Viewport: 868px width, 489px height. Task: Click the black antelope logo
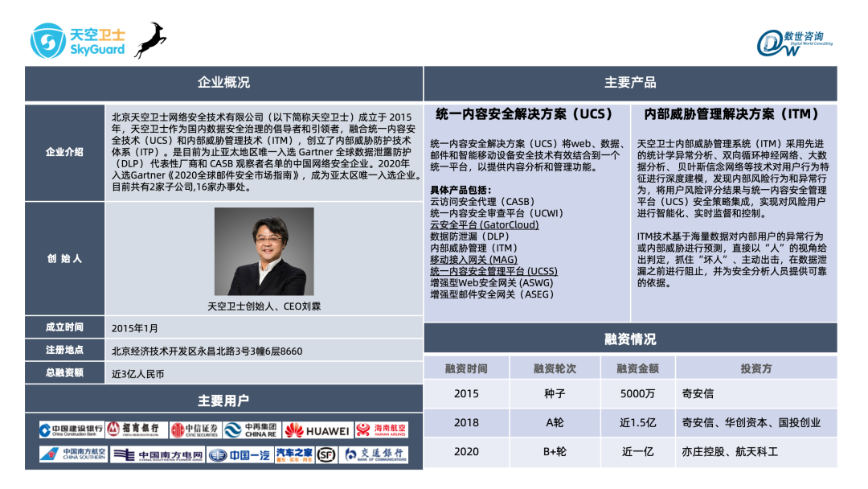(150, 40)
